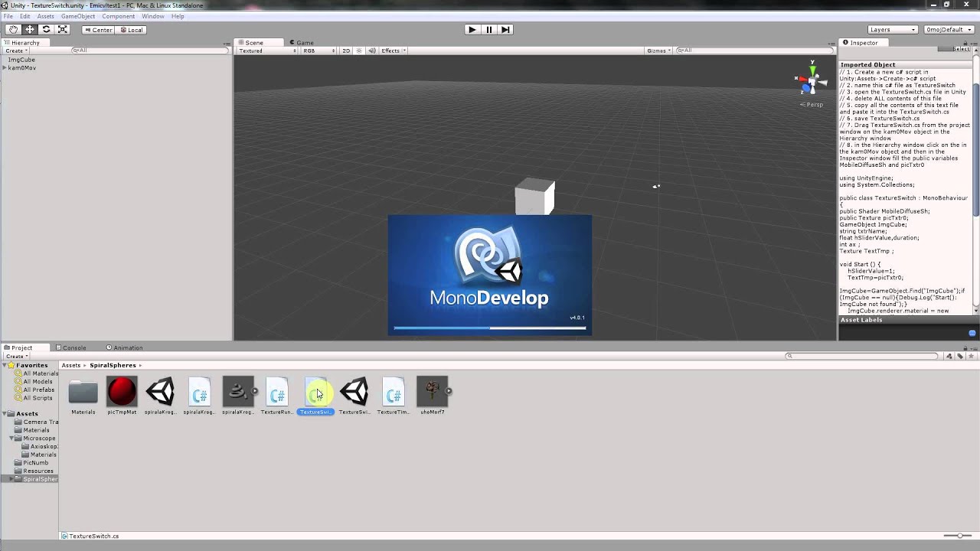Image resolution: width=980 pixels, height=551 pixels.
Task: Open the Textured draw mode dropdown
Action: [x=267, y=51]
